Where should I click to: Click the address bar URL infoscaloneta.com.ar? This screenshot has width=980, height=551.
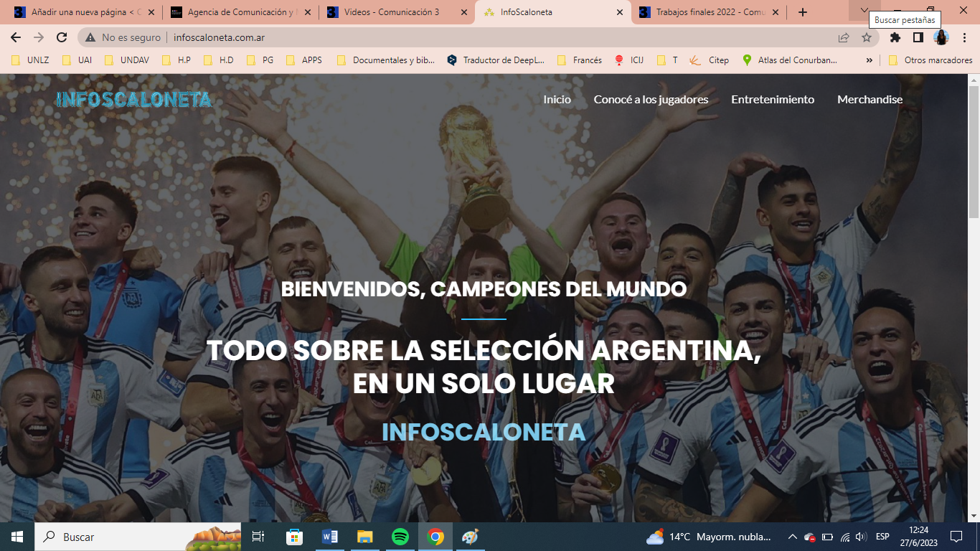pyautogui.click(x=220, y=37)
